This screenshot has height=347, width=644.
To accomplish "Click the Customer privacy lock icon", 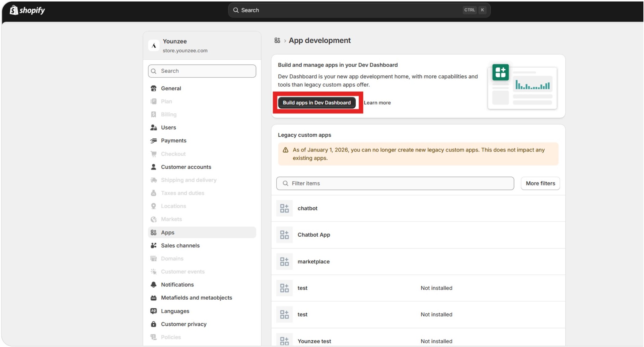I will [153, 324].
